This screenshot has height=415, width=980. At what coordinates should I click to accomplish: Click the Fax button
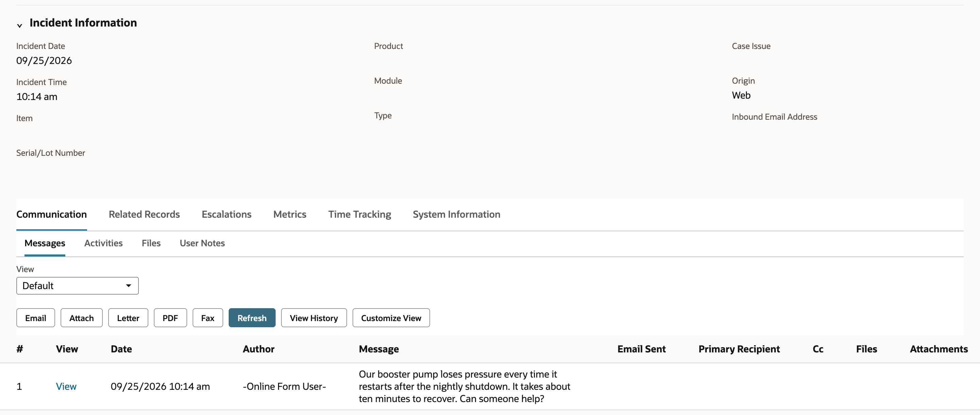pyautogui.click(x=208, y=318)
